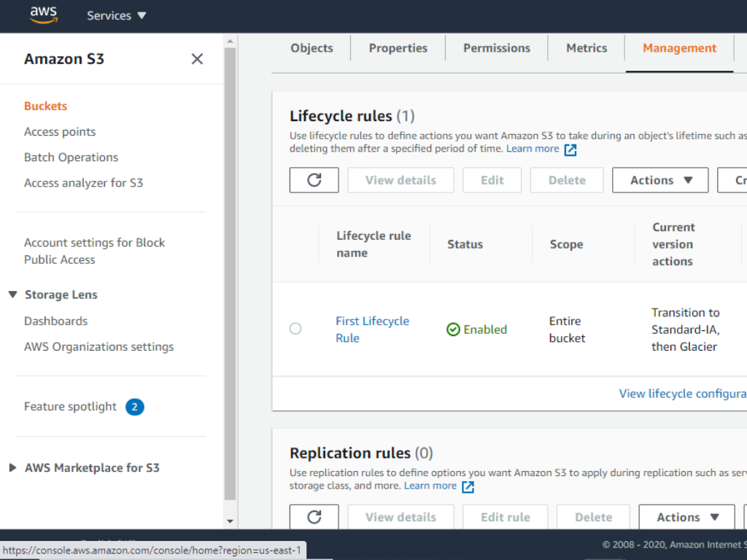Click View details button for Lifecycle rules
Viewport: 747px width, 560px height.
click(400, 180)
